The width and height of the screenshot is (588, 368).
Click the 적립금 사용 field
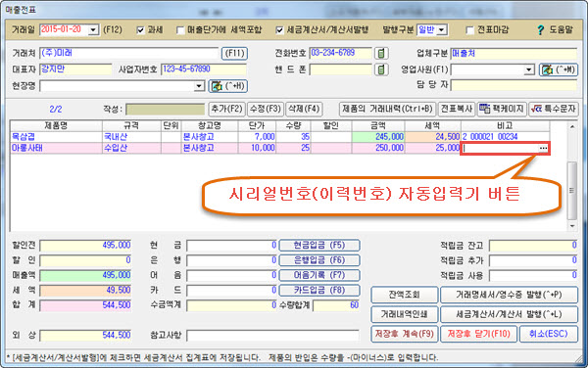click(x=533, y=276)
